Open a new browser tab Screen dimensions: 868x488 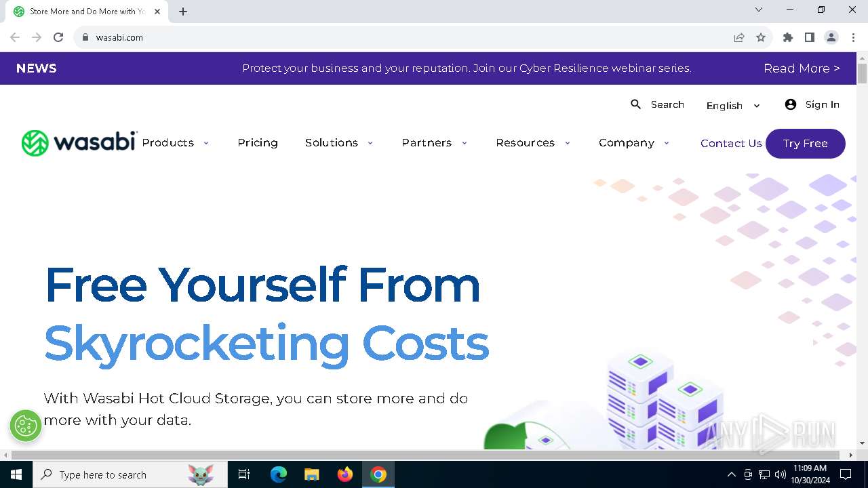click(x=183, y=12)
